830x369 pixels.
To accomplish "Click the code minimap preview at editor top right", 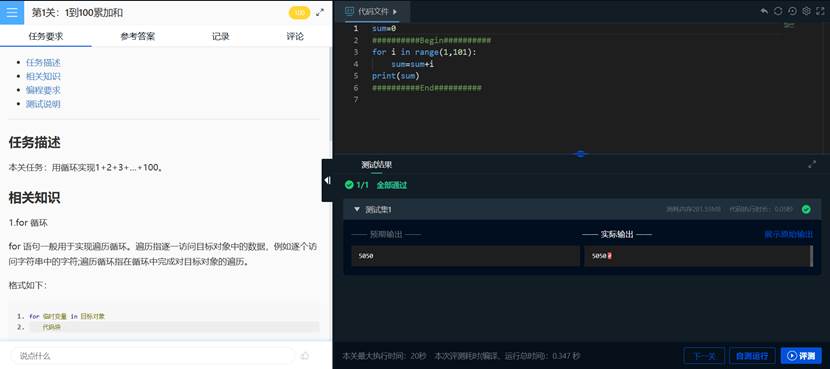I will click(789, 25).
